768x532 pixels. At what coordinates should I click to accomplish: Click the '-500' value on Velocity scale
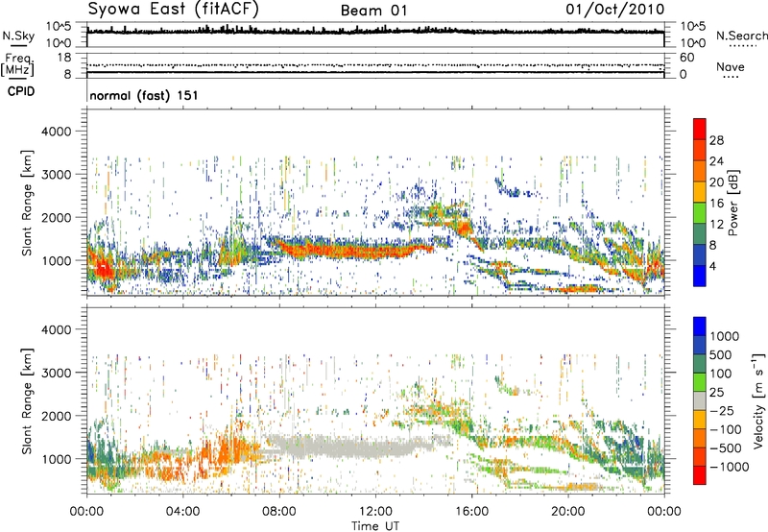(726, 447)
